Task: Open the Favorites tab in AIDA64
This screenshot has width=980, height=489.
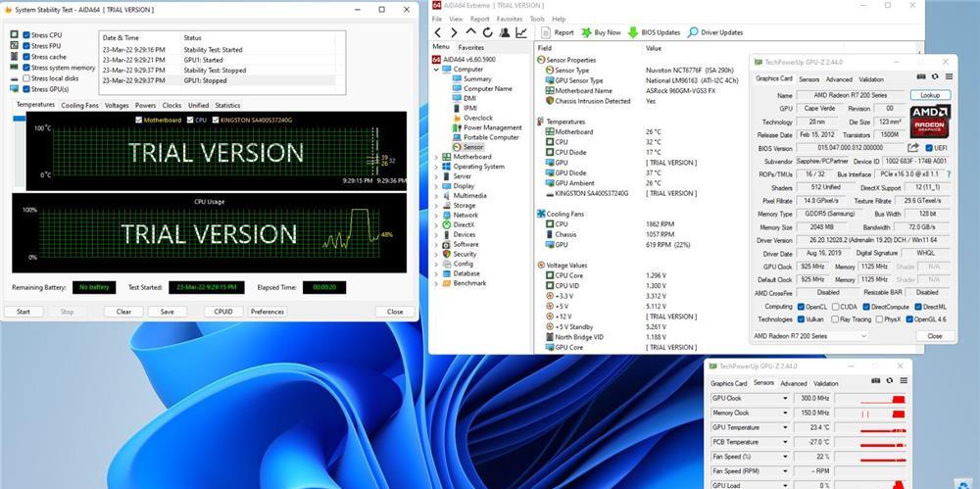Action: (470, 47)
